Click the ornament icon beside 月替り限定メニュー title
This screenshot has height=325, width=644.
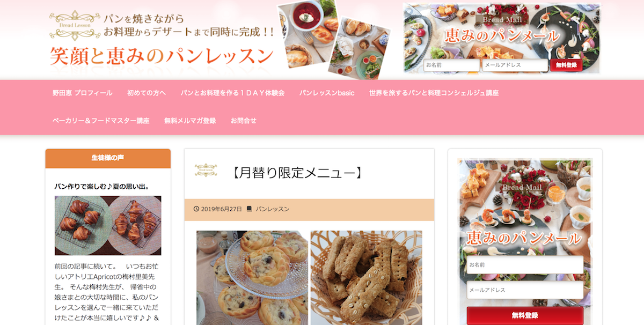pos(206,170)
